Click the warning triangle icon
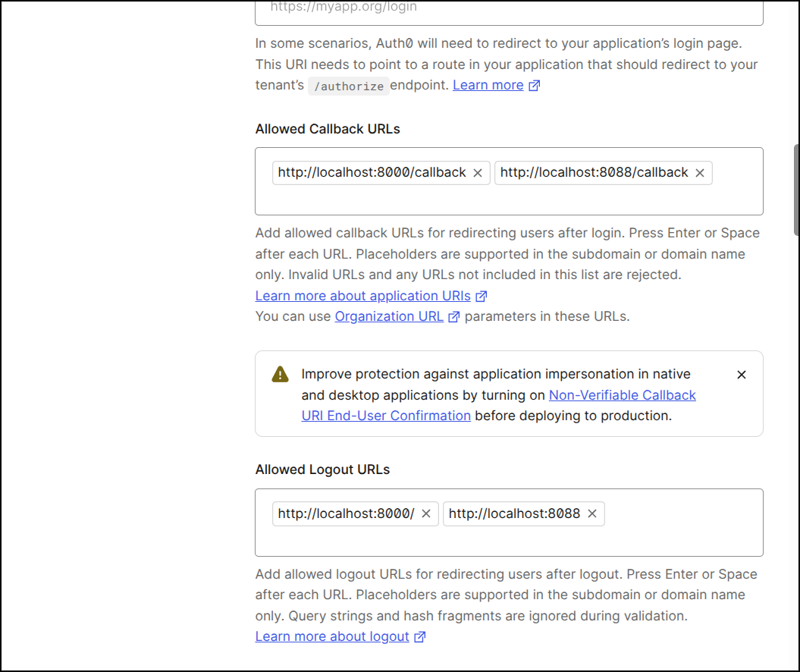 (280, 375)
